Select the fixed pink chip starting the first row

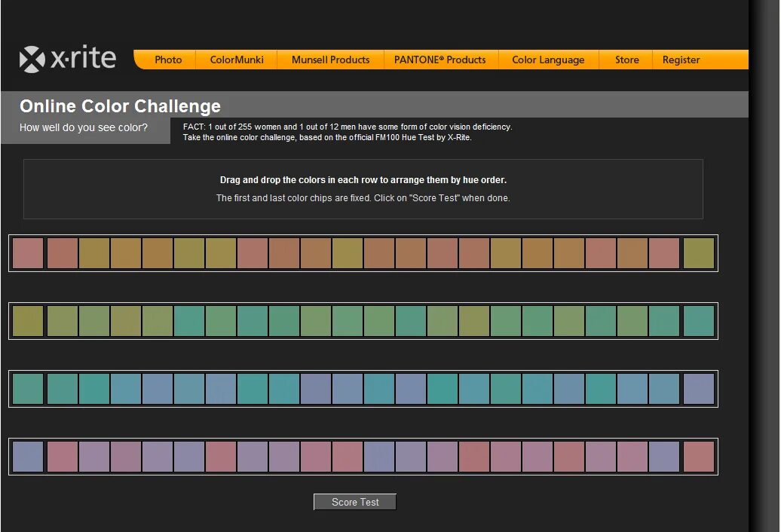(x=28, y=253)
